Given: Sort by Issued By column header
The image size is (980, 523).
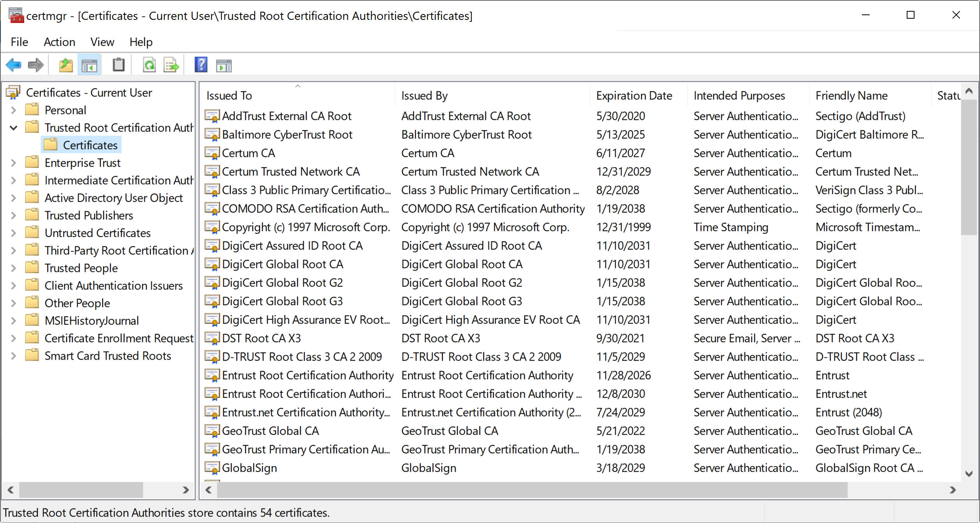Looking at the screenshot, I should [x=493, y=95].
